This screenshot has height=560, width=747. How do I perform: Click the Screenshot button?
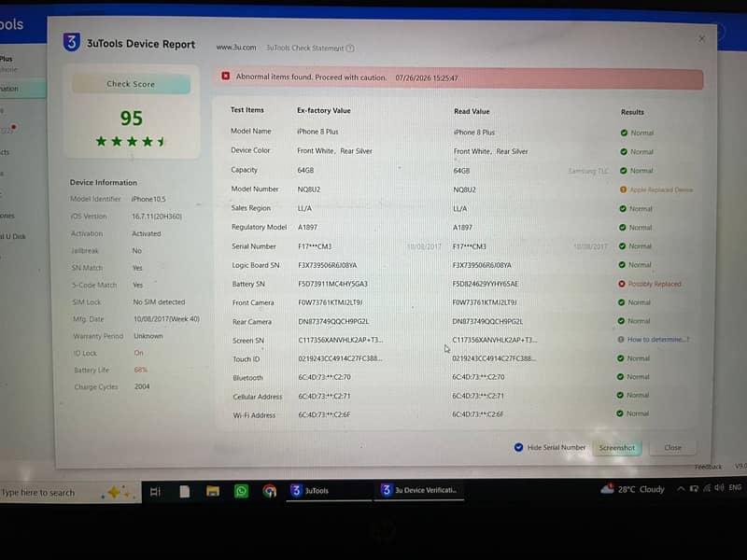click(617, 448)
